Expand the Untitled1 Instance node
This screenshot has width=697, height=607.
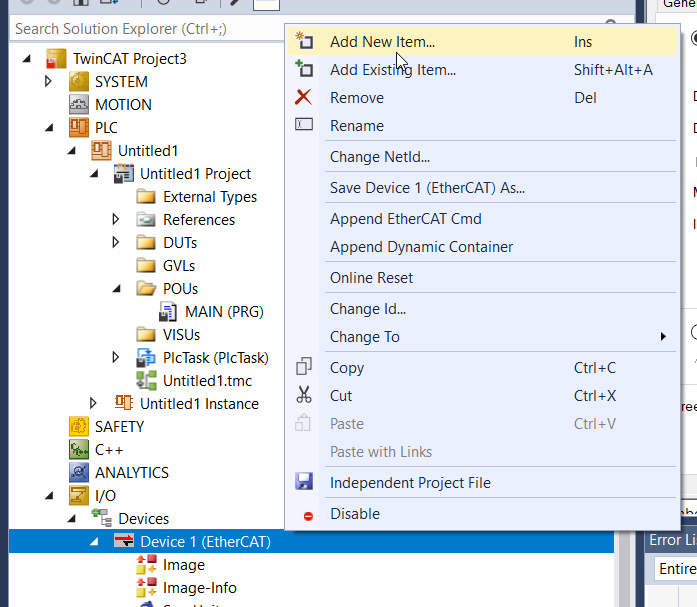93,403
